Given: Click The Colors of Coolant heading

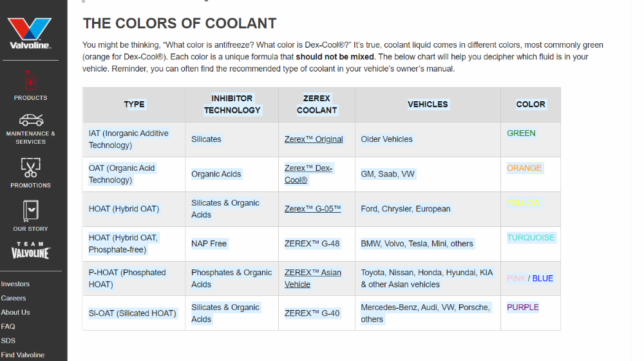Looking at the screenshot, I should tap(180, 23).
